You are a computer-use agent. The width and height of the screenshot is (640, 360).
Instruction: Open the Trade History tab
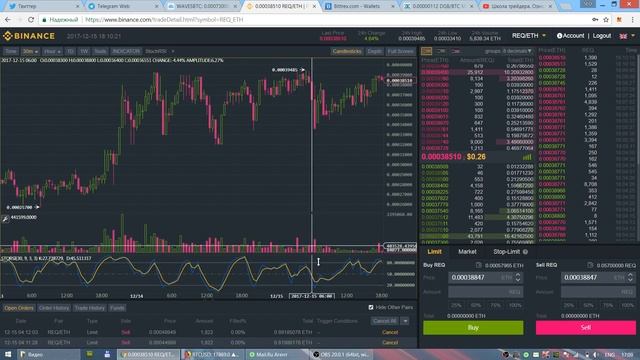point(89,308)
